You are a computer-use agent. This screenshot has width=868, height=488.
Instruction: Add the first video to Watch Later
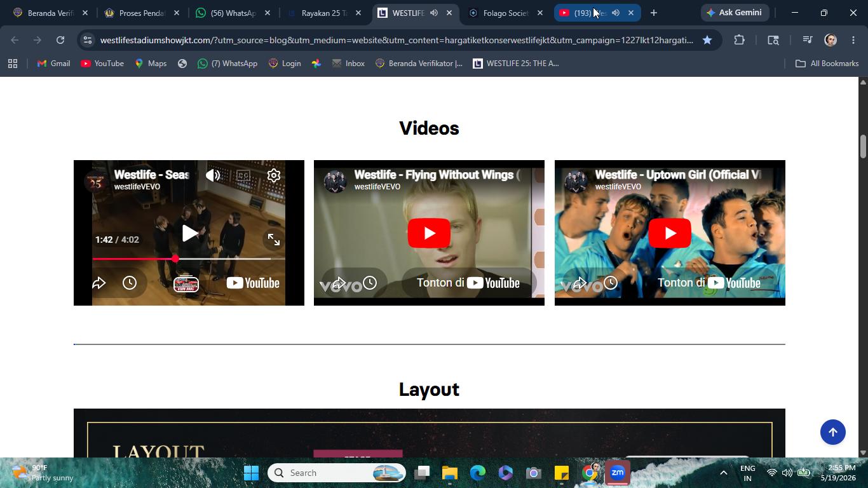click(130, 283)
